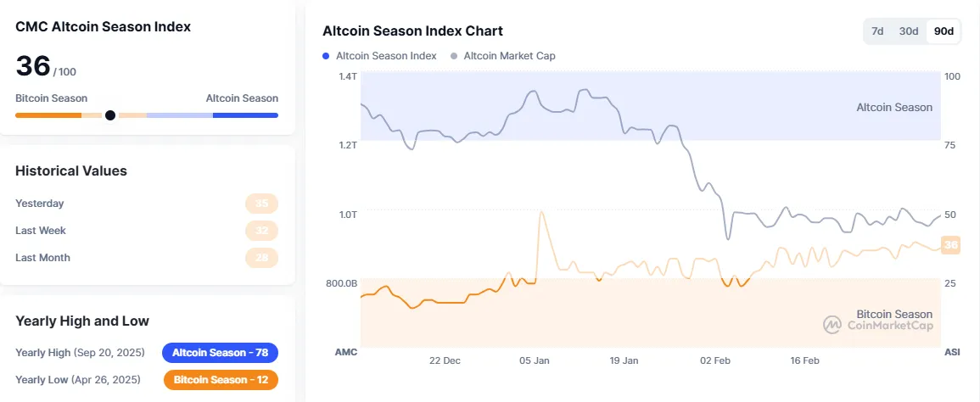
Task: Click the Last Month value badge 28
Action: 261,258
